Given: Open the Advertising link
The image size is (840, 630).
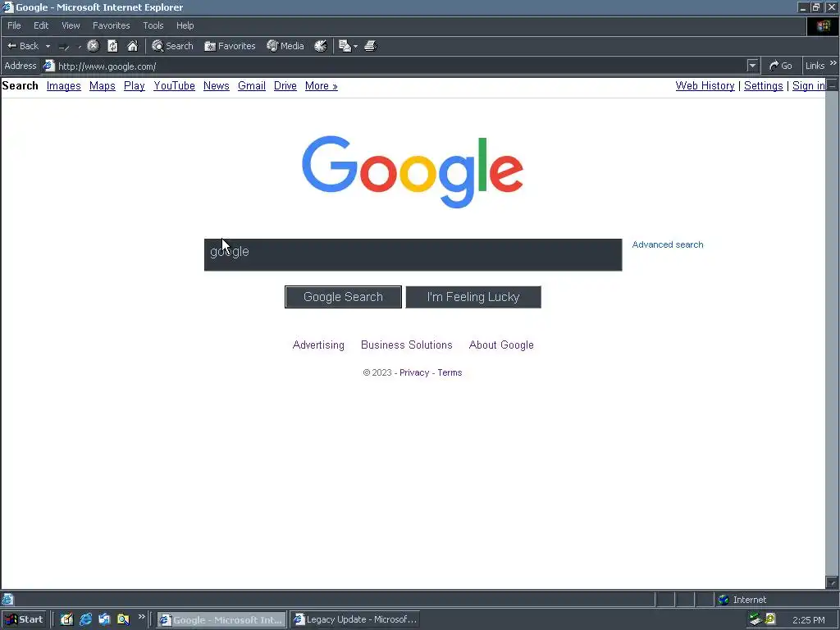Looking at the screenshot, I should (318, 345).
